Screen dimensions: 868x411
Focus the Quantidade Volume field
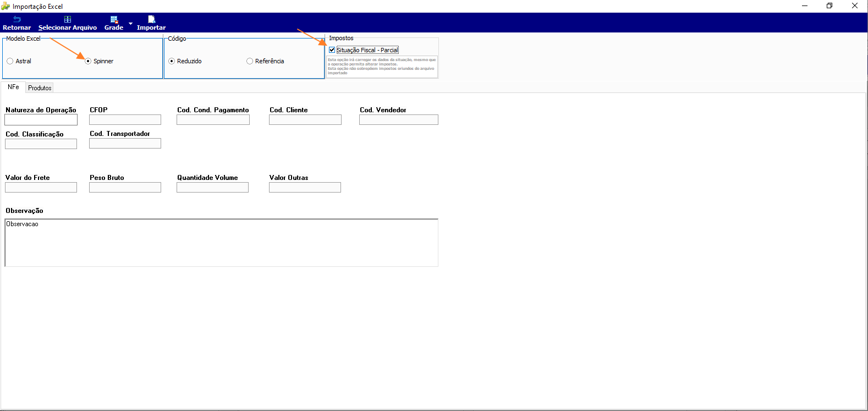(x=212, y=187)
